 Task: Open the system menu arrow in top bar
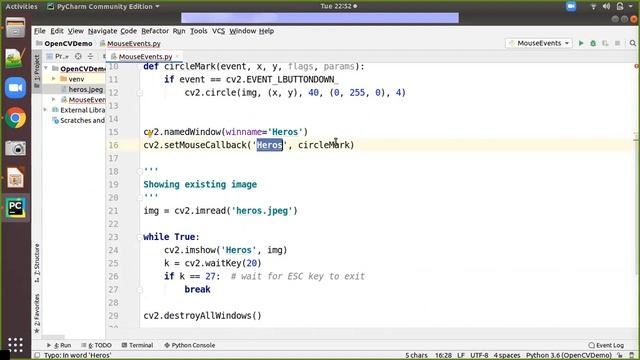click(632, 6)
